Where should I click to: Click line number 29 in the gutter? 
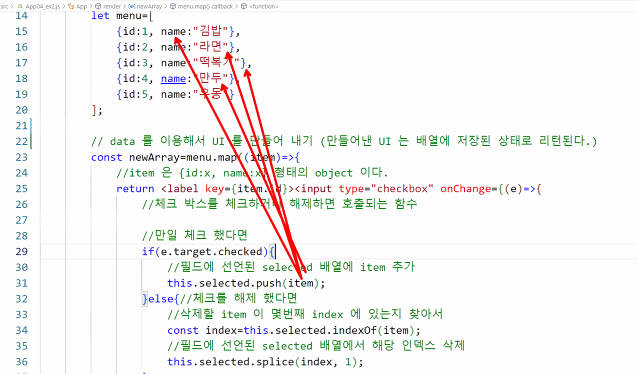click(22, 252)
